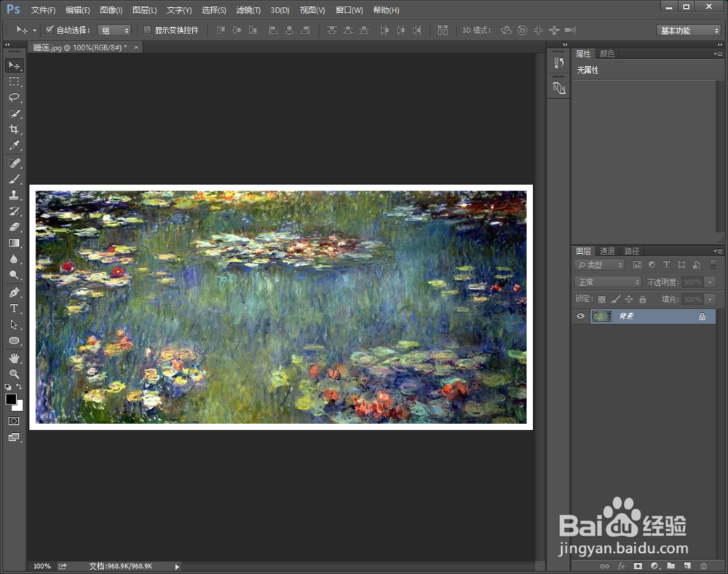Open the 滤镜(T) menu
The image size is (728, 574).
click(248, 9)
